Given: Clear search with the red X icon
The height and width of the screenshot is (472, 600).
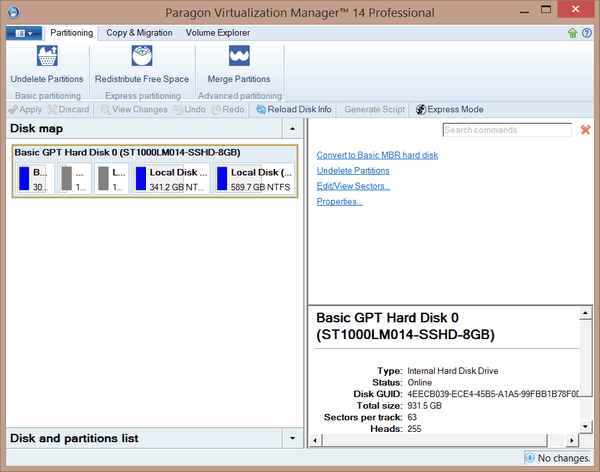Looking at the screenshot, I should (x=585, y=130).
